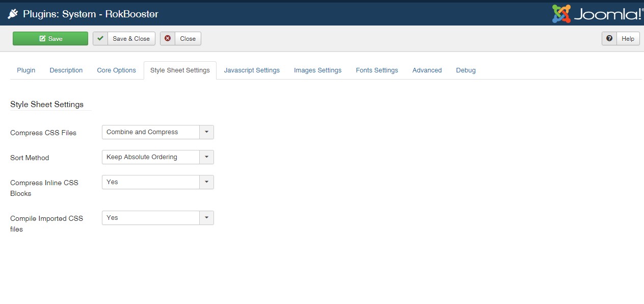Image resolution: width=644 pixels, height=304 pixels.
Task: Open the Compress Inline CSS Blocks Yes select
Action: 158,182
